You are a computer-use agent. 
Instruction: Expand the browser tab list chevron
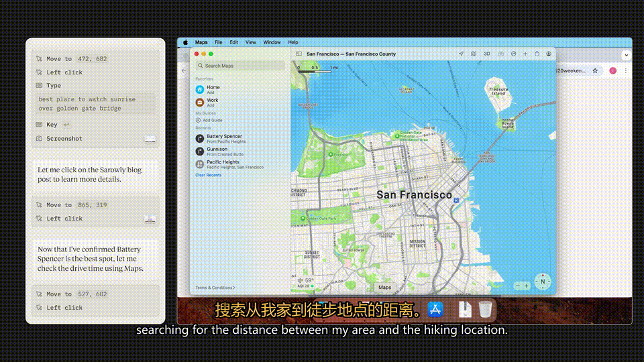point(627,55)
